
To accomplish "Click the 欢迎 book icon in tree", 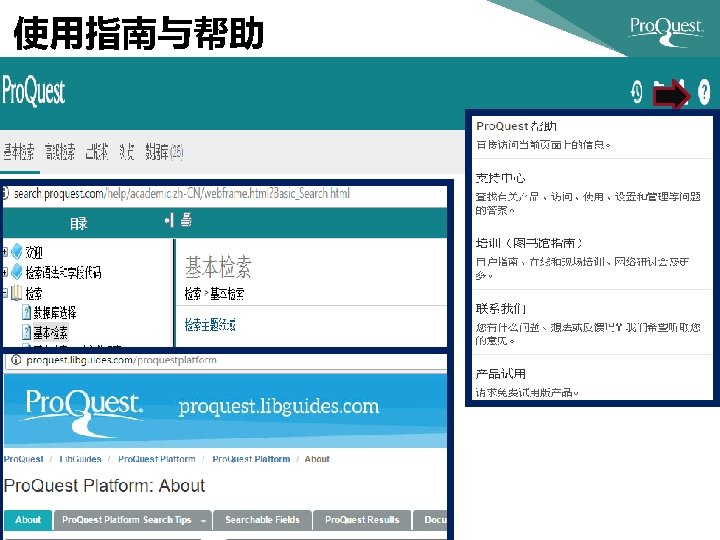I will (17, 251).
